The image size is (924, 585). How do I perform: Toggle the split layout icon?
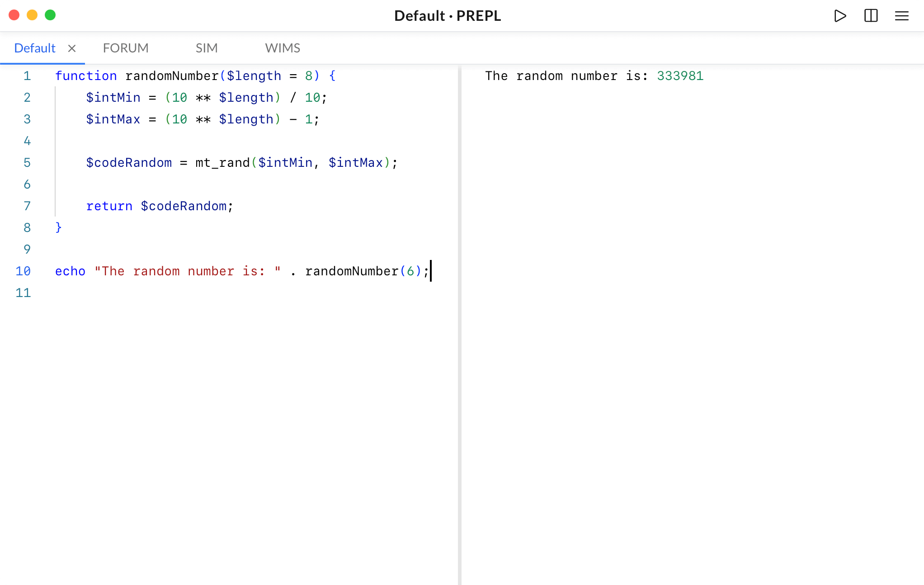tap(871, 16)
